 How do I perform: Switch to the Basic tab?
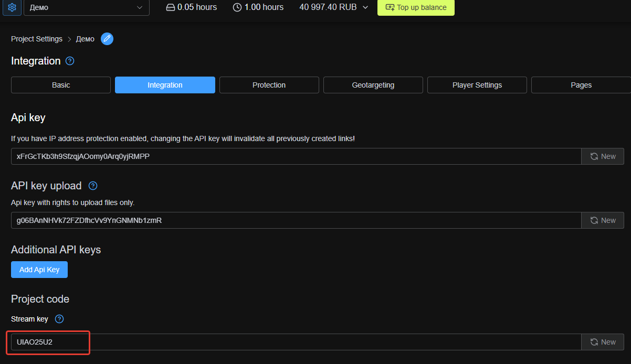(61, 85)
